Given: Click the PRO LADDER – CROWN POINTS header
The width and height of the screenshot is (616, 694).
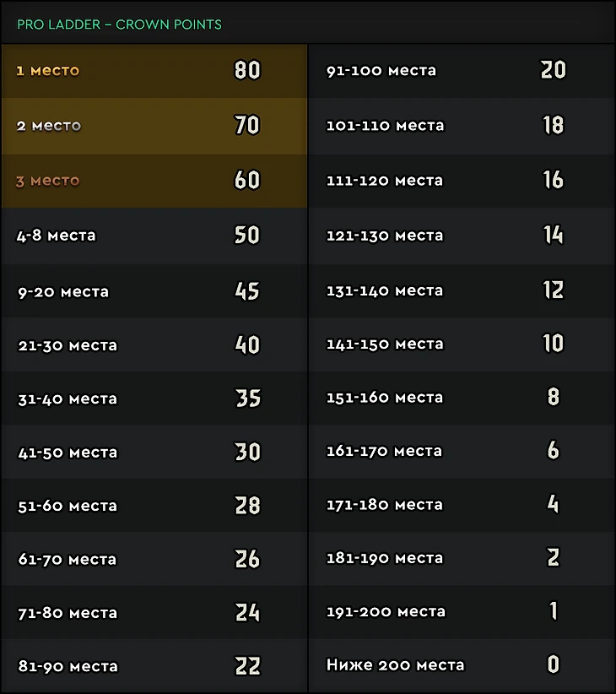Looking at the screenshot, I should pyautogui.click(x=119, y=24).
